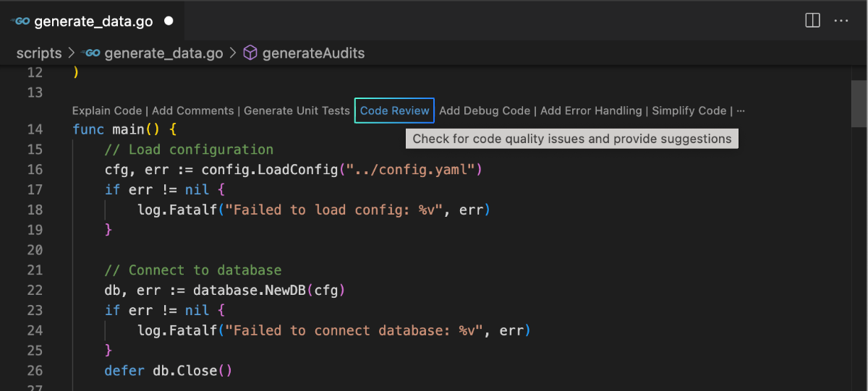Select the Add Comments code lens

192,111
